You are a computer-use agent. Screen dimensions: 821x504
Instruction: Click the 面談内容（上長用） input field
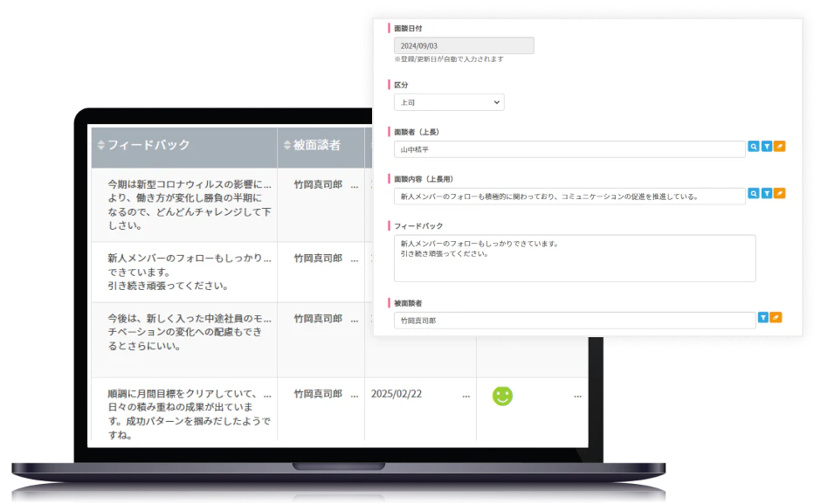[x=569, y=197]
